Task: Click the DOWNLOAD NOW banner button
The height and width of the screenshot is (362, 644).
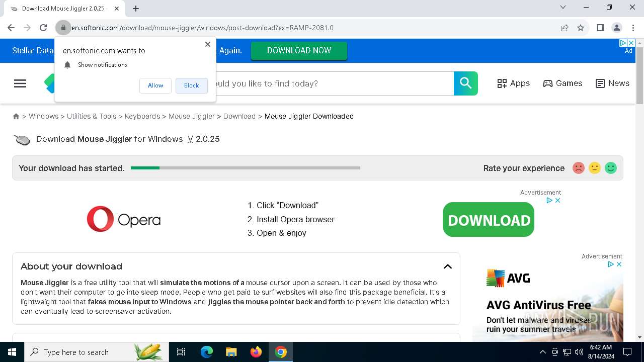Action: [299, 50]
